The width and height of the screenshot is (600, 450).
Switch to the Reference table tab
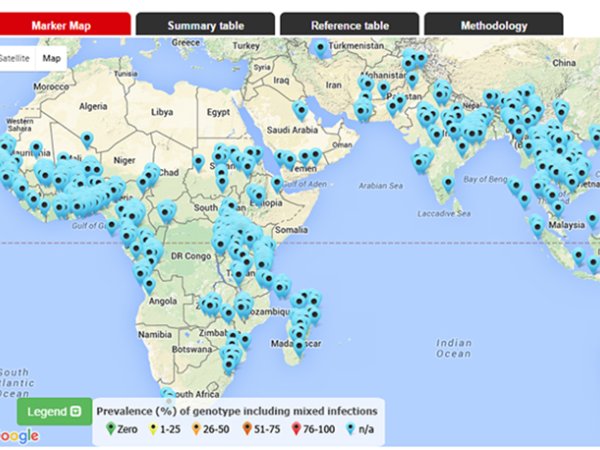pos(349,25)
